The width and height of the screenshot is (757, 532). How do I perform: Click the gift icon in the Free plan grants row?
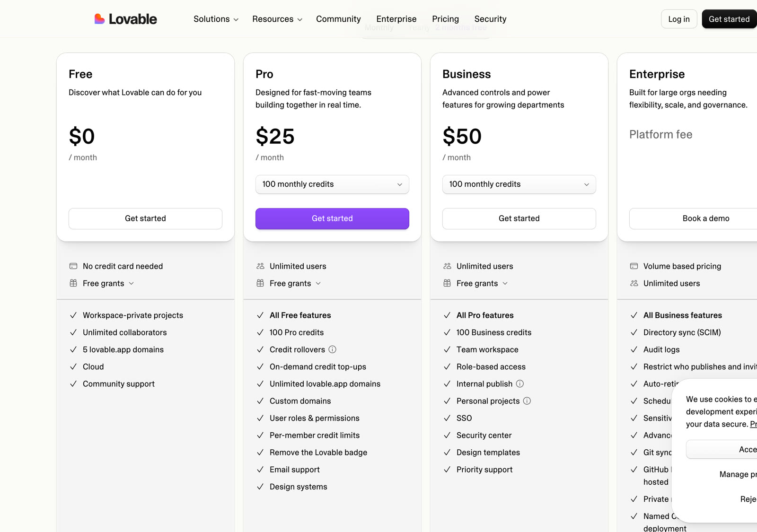73,283
